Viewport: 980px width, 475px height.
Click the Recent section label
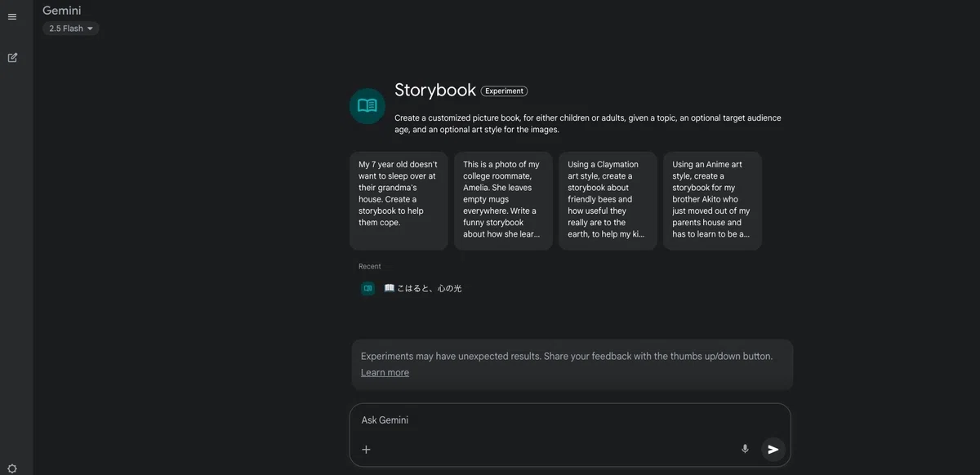pyautogui.click(x=370, y=266)
